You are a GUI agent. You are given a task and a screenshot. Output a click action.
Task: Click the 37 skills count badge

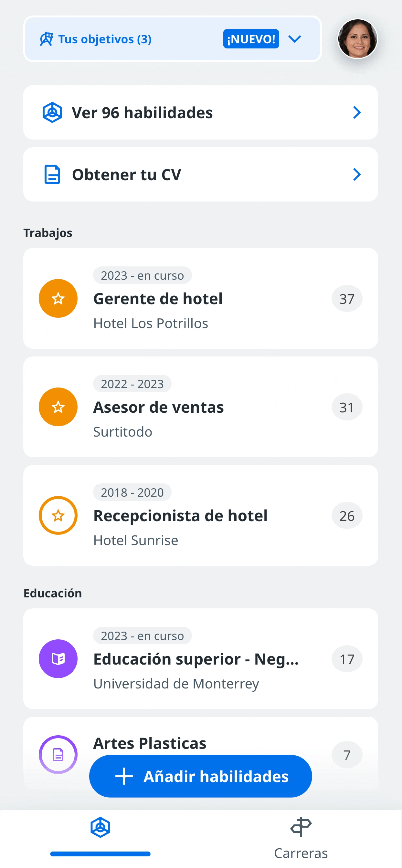(x=347, y=299)
